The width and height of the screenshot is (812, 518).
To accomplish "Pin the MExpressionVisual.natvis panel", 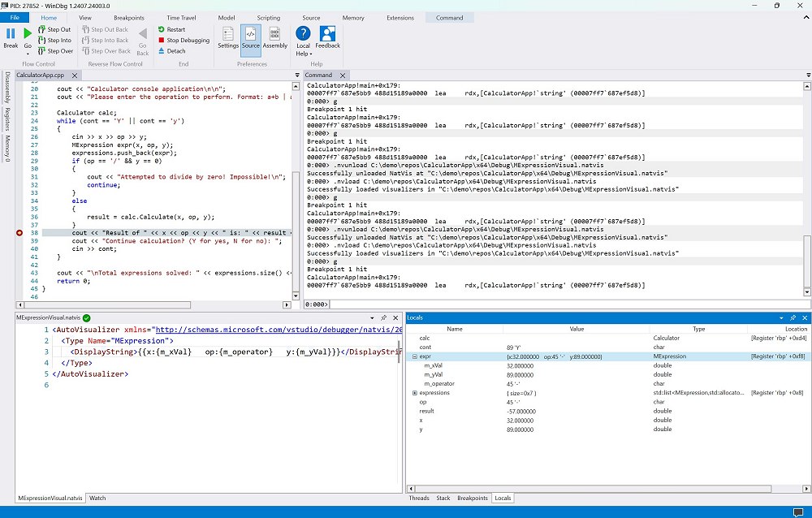I will pos(384,318).
